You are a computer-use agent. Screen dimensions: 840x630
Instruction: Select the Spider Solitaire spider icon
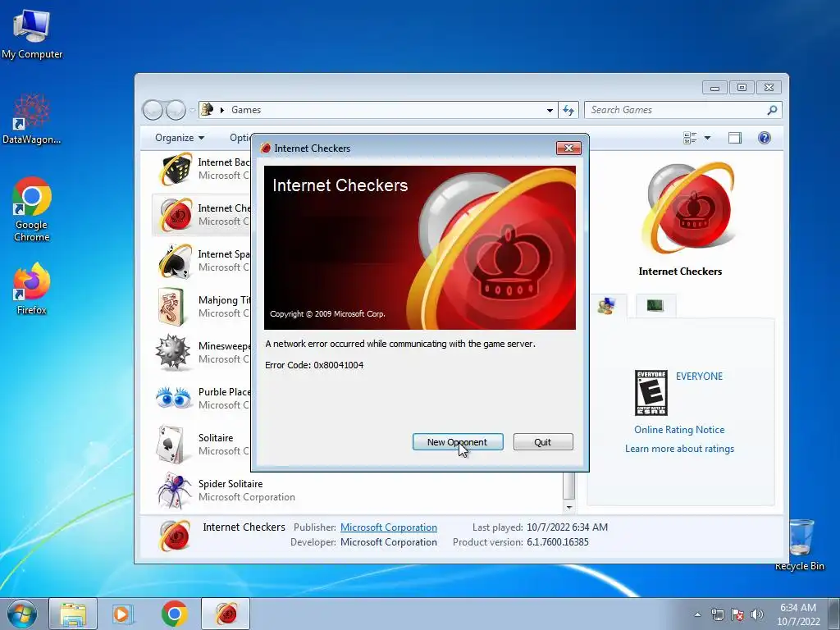(x=174, y=491)
